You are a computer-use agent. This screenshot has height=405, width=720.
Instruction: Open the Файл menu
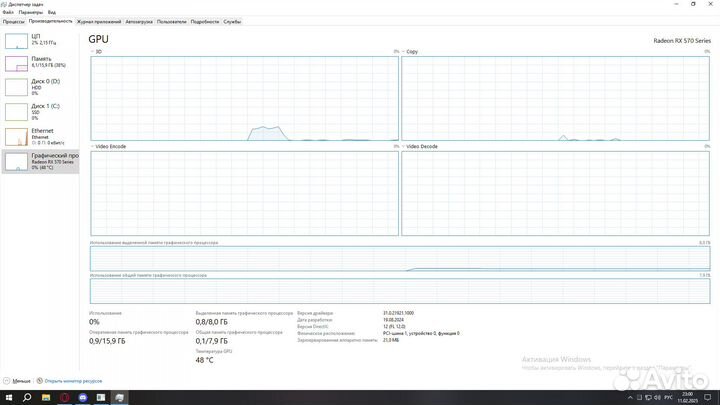8,12
